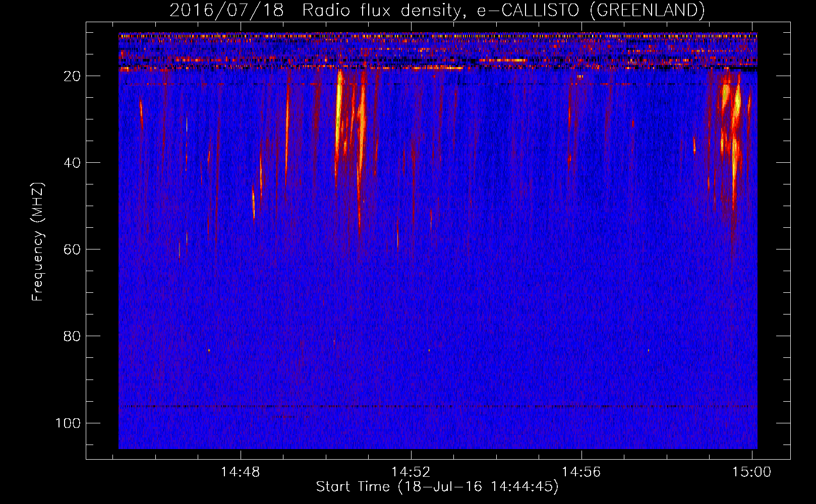
Task: Click the 'Start Time (18-Jul-16 14:44:45)' label
Action: coord(437,487)
